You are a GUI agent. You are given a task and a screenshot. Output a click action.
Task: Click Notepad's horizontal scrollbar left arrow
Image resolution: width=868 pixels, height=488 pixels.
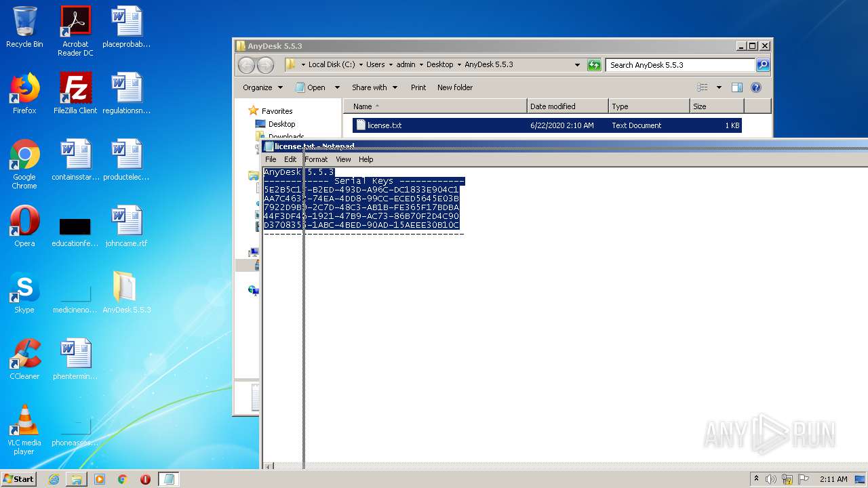(x=267, y=466)
